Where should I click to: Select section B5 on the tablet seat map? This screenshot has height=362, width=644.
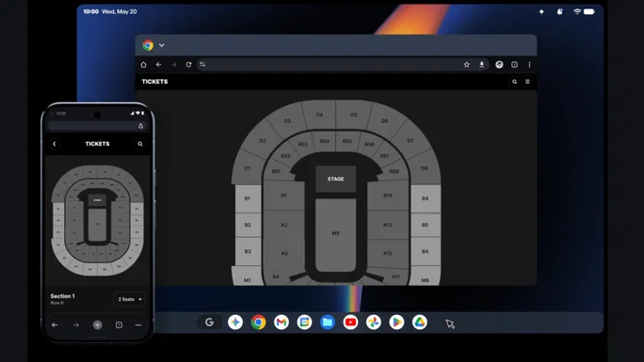[x=425, y=225]
